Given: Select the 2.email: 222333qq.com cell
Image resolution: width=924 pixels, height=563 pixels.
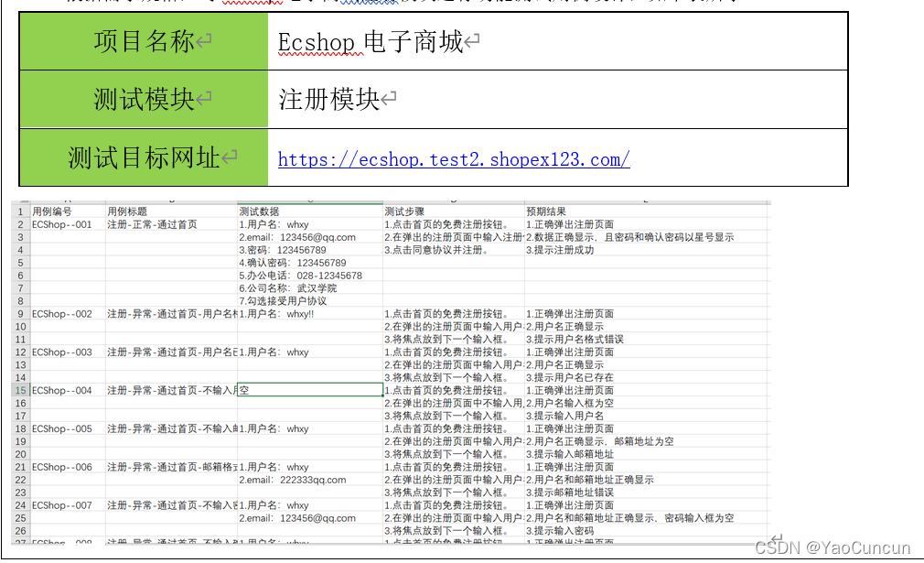Looking at the screenshot, I should click(310, 480).
